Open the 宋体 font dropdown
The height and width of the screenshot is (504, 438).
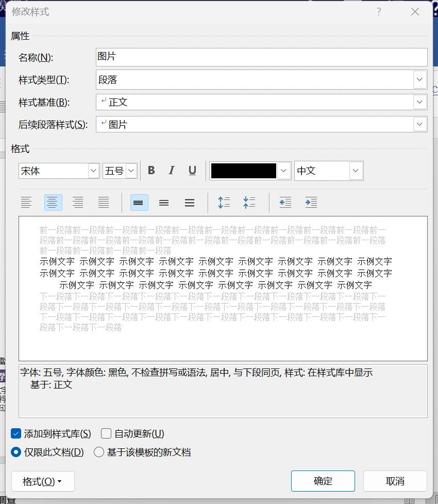pos(92,171)
